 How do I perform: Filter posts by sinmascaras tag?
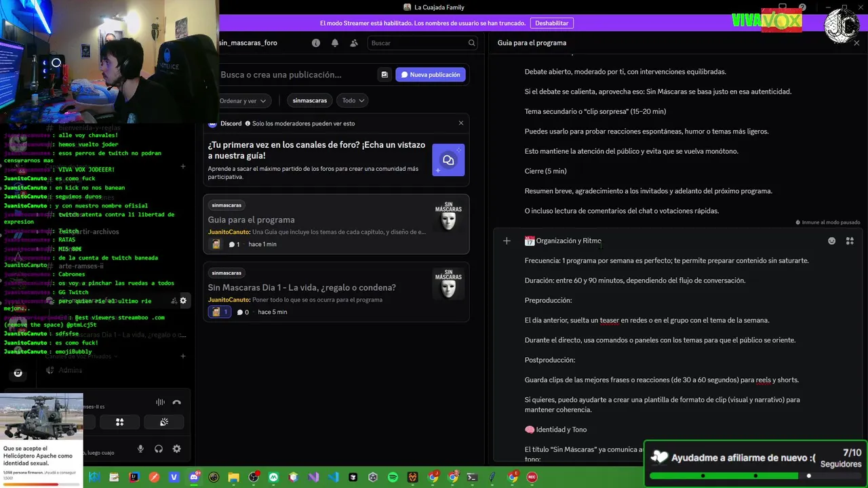310,100
